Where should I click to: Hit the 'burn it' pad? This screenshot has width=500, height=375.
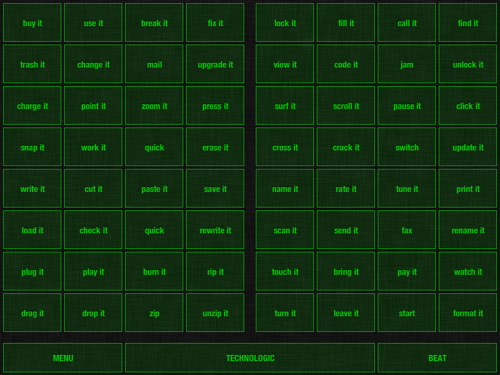pyautogui.click(x=154, y=272)
